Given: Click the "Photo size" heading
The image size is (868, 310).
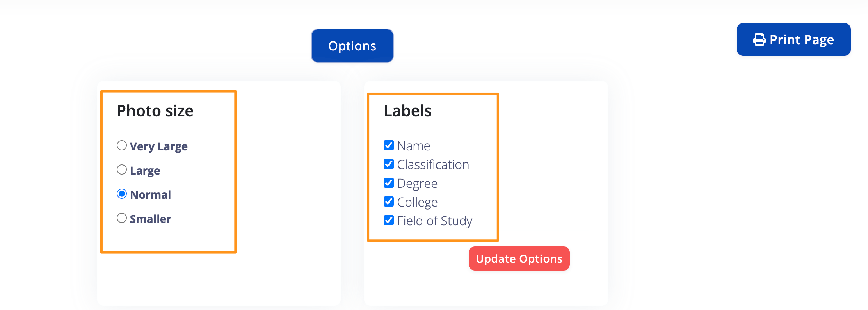Looking at the screenshot, I should click(155, 111).
